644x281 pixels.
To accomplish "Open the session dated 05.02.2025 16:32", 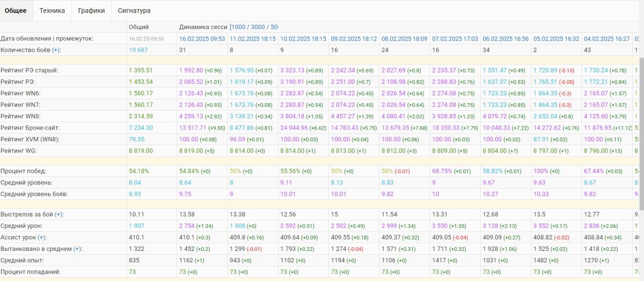I will pyautogui.click(x=557, y=39).
